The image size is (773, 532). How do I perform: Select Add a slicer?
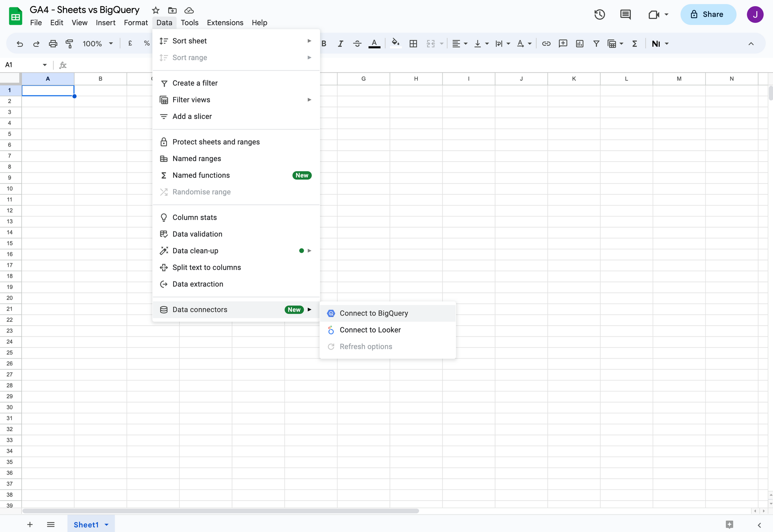(x=236, y=116)
